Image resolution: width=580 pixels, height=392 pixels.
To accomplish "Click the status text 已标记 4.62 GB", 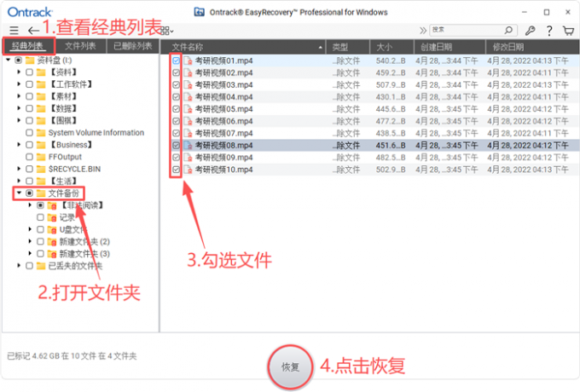I will click(33, 356).
